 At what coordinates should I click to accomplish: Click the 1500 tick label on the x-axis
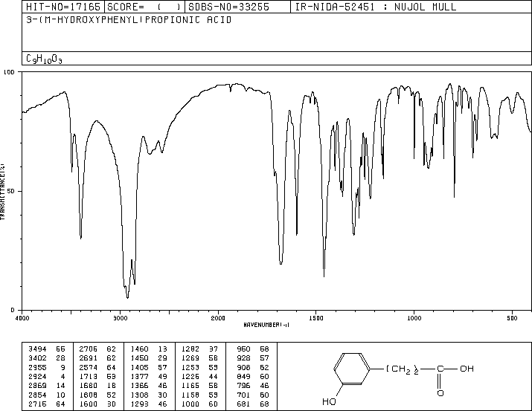316,318
